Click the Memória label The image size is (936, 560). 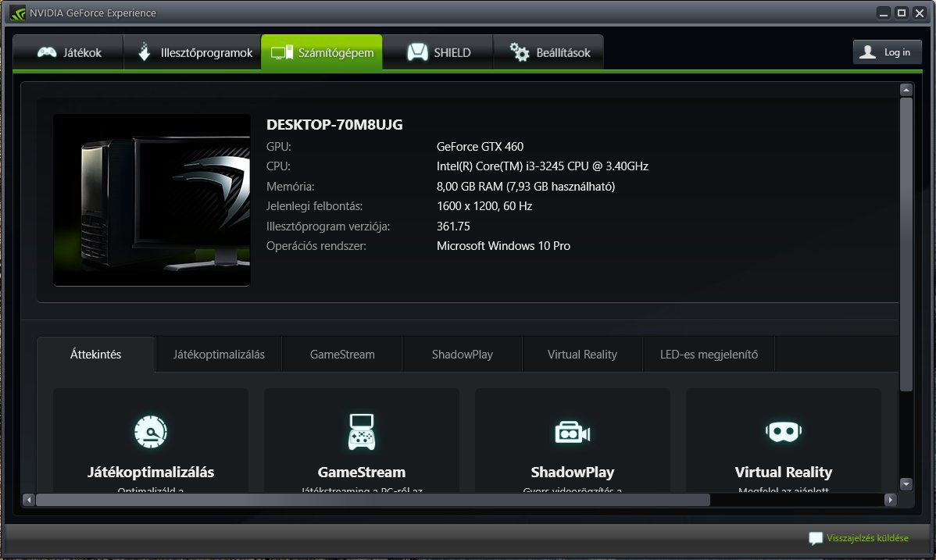[x=290, y=186]
